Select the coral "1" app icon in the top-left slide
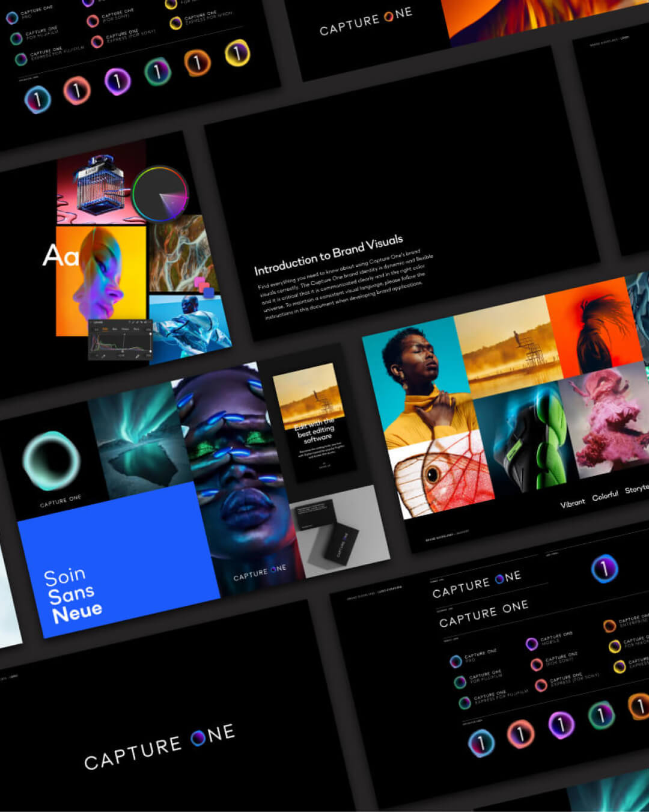This screenshot has height=812, width=649. click(77, 91)
